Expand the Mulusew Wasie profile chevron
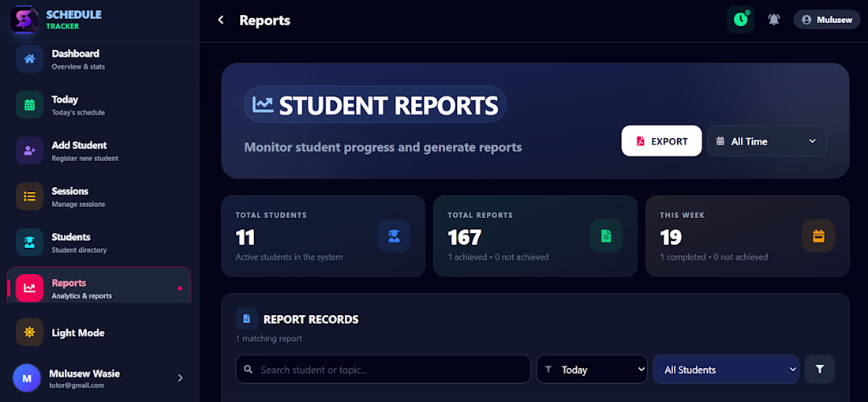Screen dimensions: 868x402 (180, 378)
